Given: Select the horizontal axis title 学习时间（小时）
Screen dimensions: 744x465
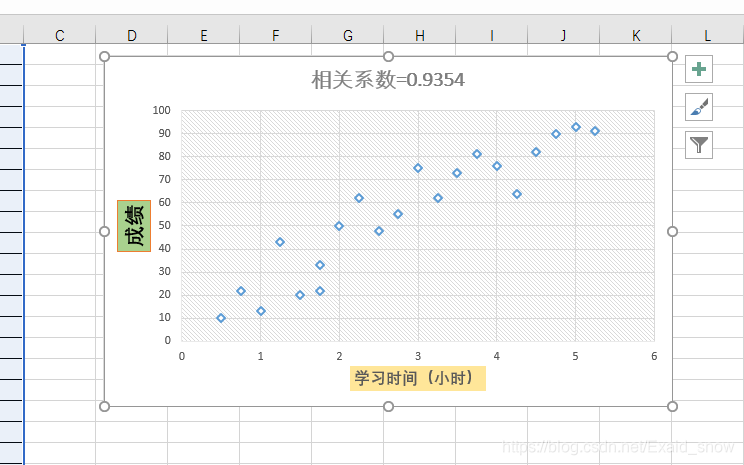Looking at the screenshot, I should click(418, 379).
